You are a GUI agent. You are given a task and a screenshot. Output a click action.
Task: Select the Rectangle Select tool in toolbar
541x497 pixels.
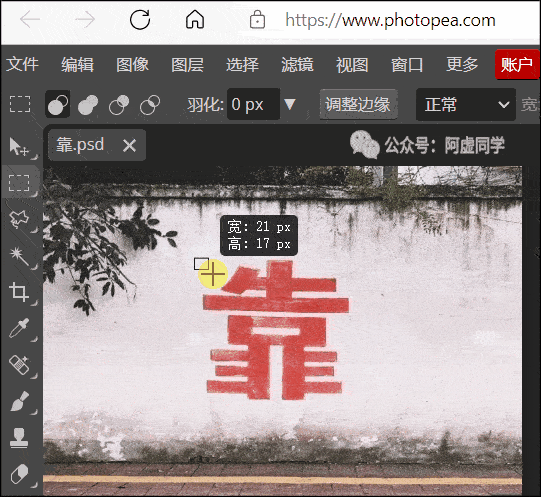click(19, 183)
